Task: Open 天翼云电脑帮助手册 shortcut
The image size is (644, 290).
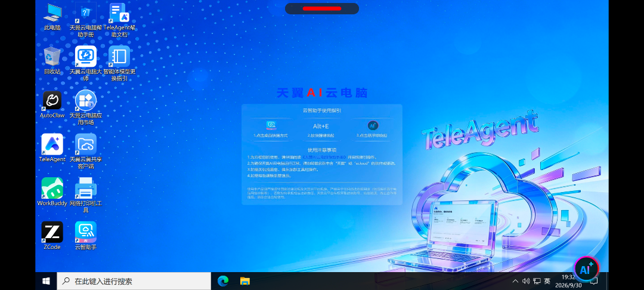Action: click(x=85, y=20)
